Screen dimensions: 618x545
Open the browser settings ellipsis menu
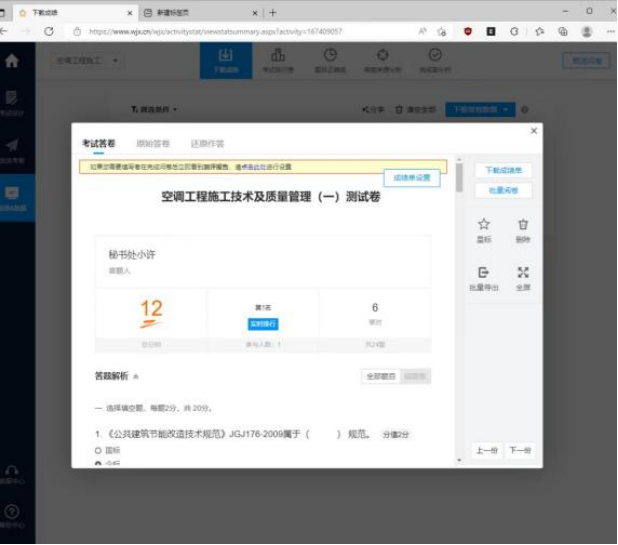[611, 32]
